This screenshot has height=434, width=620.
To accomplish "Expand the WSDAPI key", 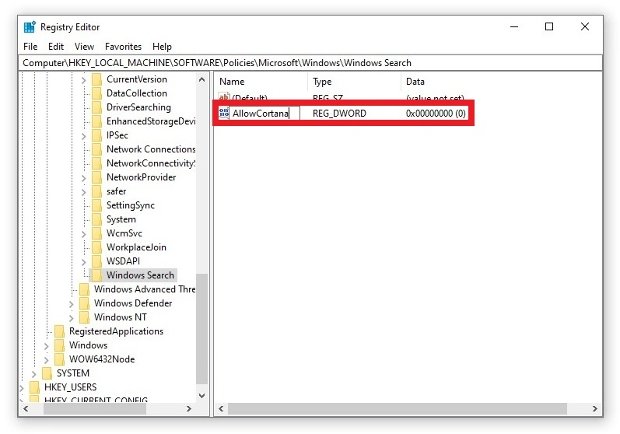I will (83, 262).
